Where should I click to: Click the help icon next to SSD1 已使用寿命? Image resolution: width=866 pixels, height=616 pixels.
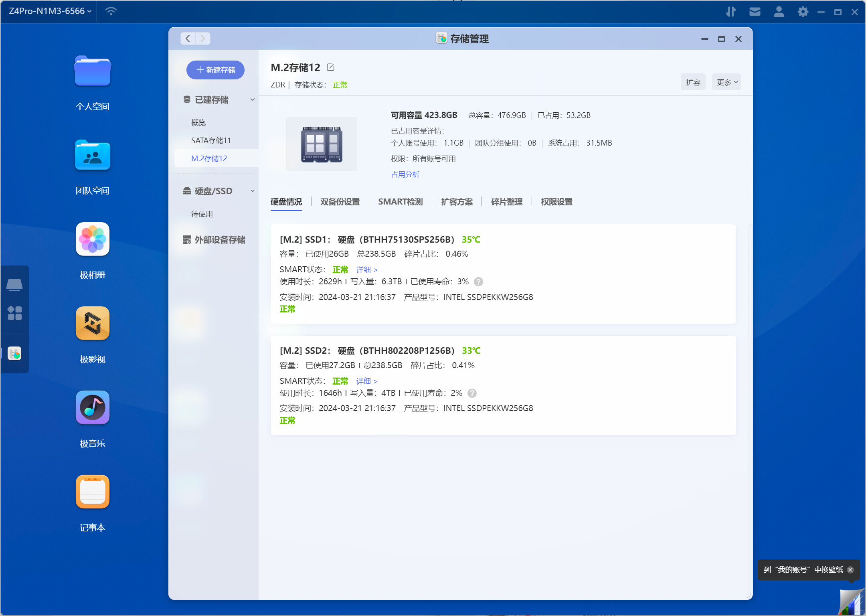pos(478,282)
